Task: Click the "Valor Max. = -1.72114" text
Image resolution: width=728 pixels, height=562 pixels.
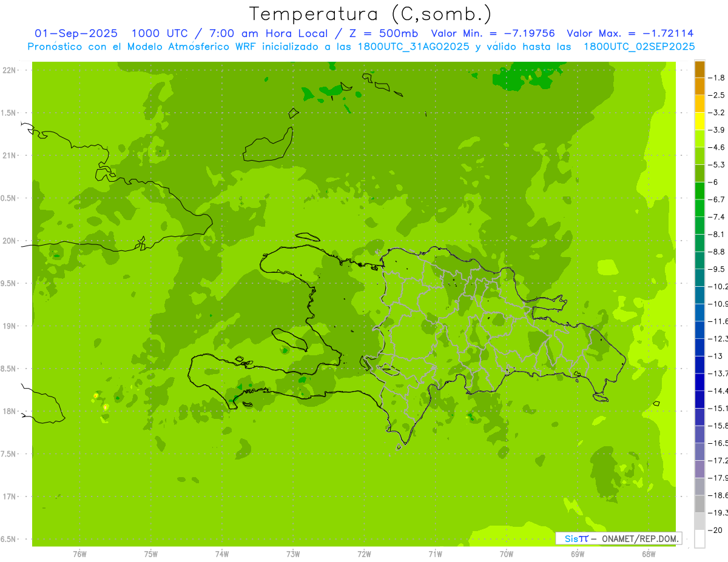Action: (x=630, y=33)
